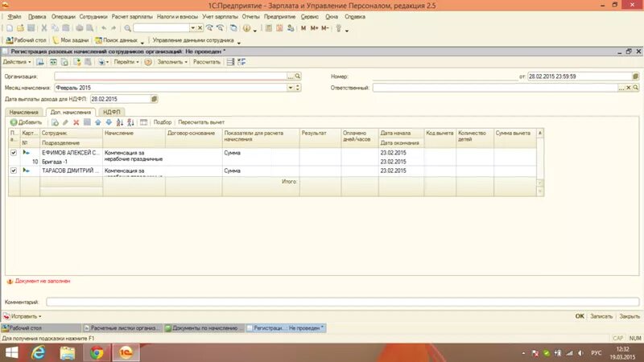Click the Рассчитать button
The width and height of the screenshot is (644, 362).
pyautogui.click(x=207, y=62)
